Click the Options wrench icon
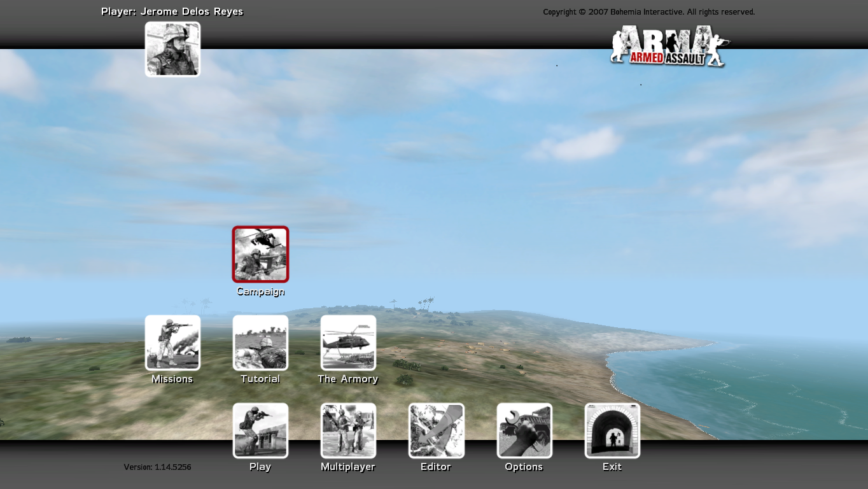 [524, 430]
